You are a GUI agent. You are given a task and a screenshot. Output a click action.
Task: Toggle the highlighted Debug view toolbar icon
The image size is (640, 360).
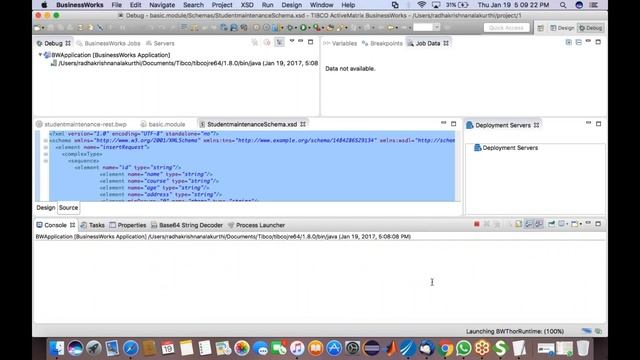[x=279, y=42]
